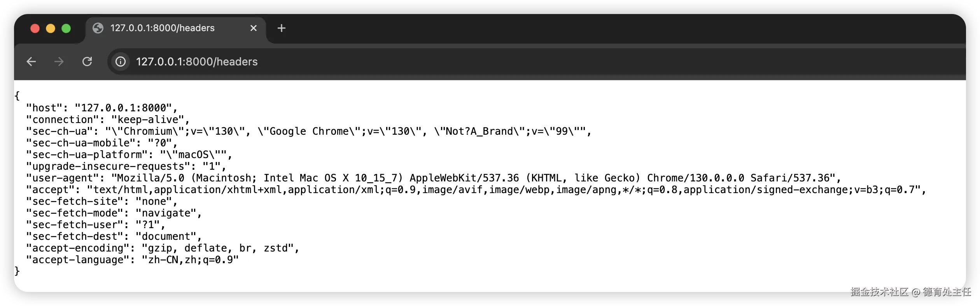
Task: Click the "connection" keep-alive line
Action: [x=108, y=120]
